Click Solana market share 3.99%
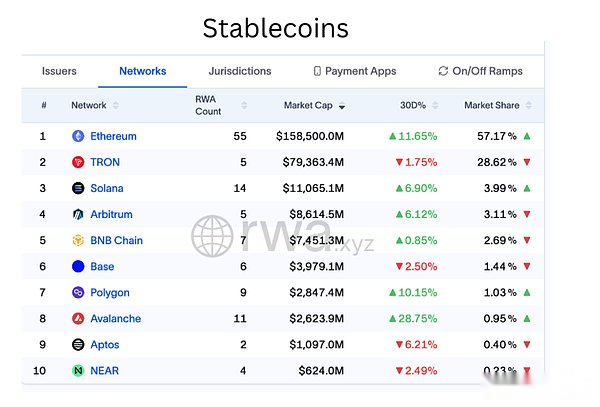Viewport: 600px width, 407px height. [500, 188]
